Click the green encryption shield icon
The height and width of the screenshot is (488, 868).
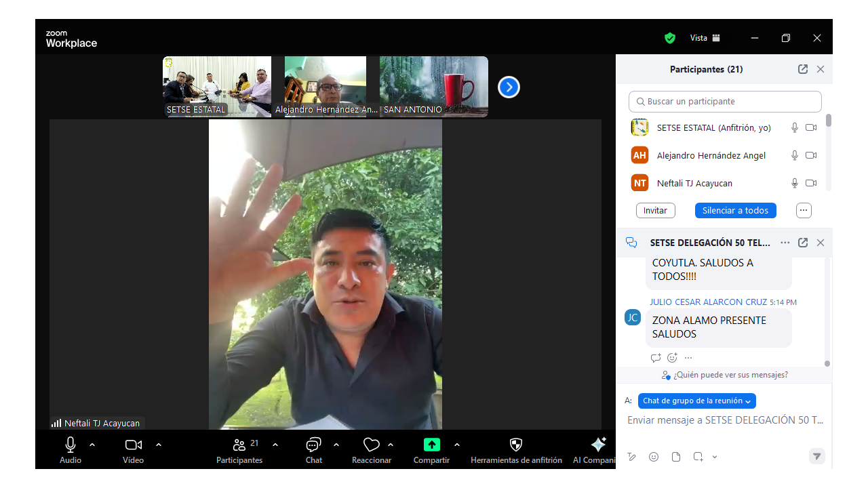tap(670, 38)
